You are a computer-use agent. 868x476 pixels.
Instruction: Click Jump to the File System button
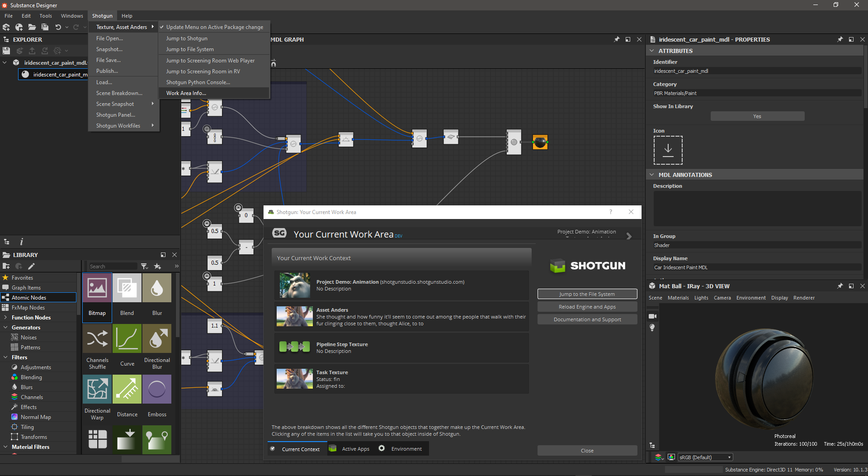(587, 294)
